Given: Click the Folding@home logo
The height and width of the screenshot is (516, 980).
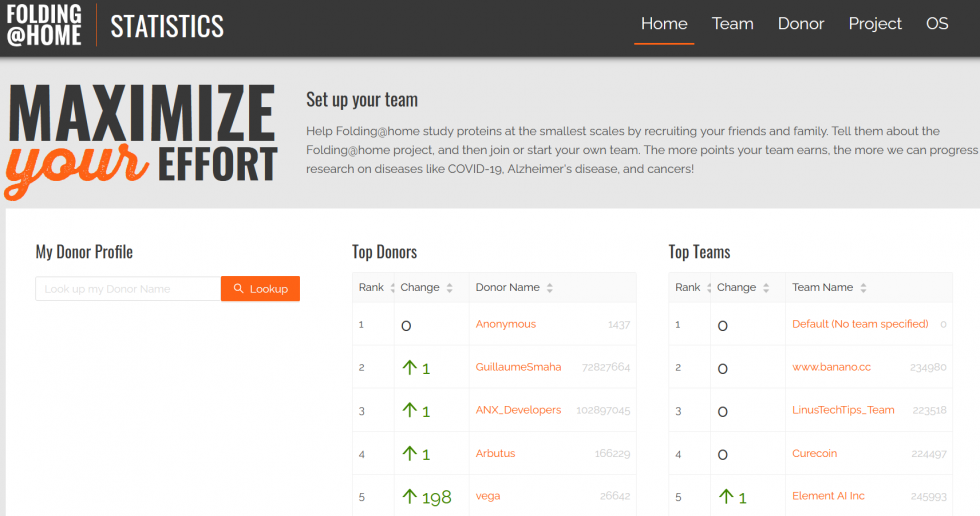Looking at the screenshot, I should tap(44, 25).
